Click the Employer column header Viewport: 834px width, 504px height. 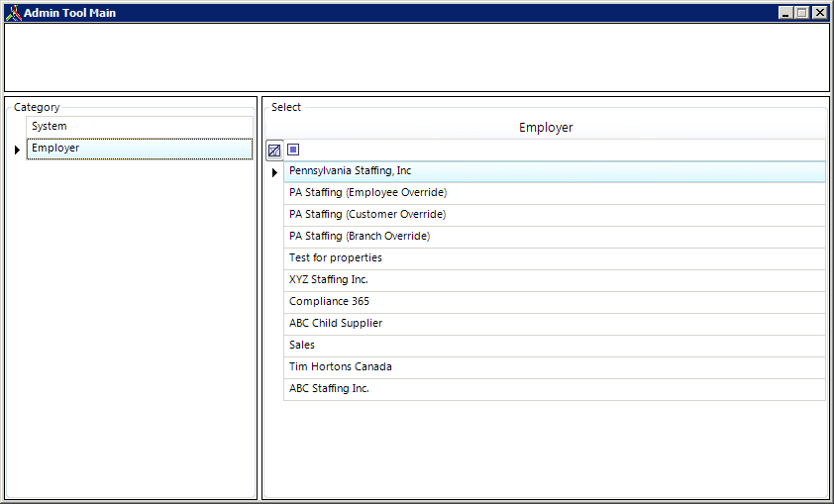546,128
